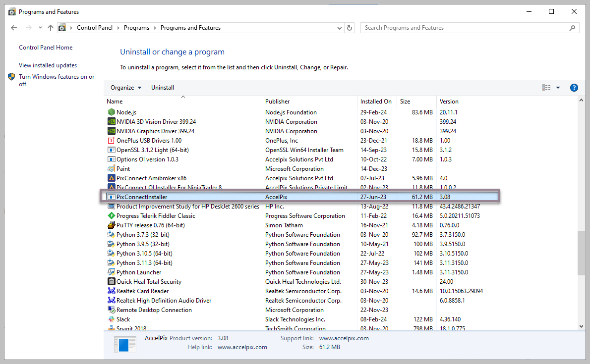Image resolution: width=590 pixels, height=364 pixels.
Task: Click the Progress Telerik Fiddler icon
Action: pos(112,215)
